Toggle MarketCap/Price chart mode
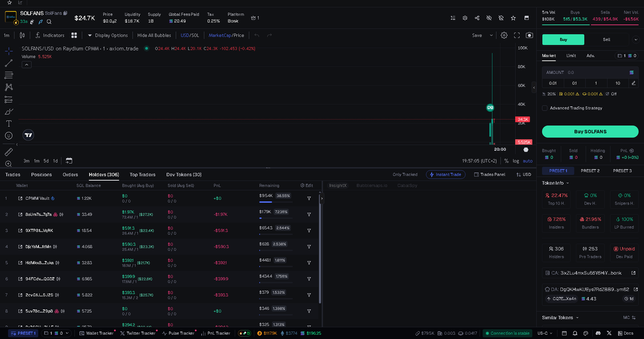Screen dimensions: 644x339 point(226,35)
